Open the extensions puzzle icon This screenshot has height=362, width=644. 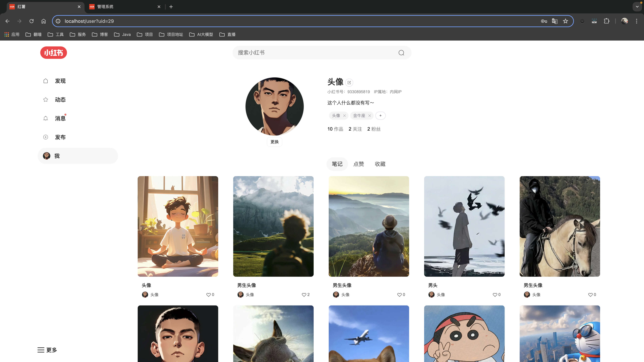(606, 21)
